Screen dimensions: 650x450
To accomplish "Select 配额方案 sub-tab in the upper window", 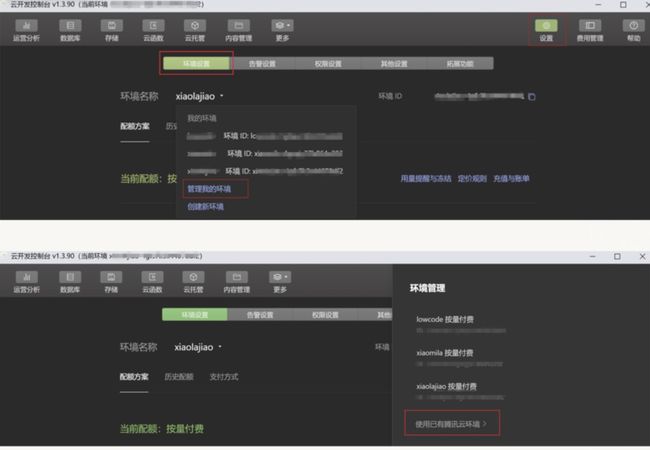I will (135, 126).
